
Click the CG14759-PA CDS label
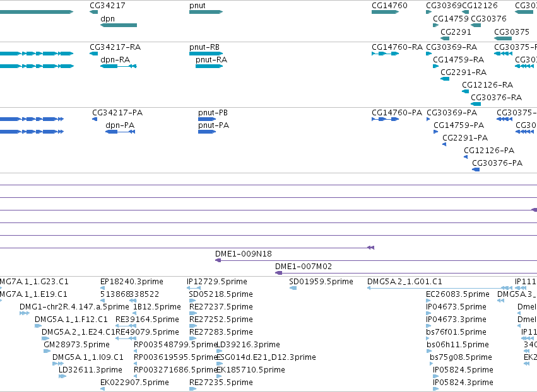pyautogui.click(x=459, y=125)
